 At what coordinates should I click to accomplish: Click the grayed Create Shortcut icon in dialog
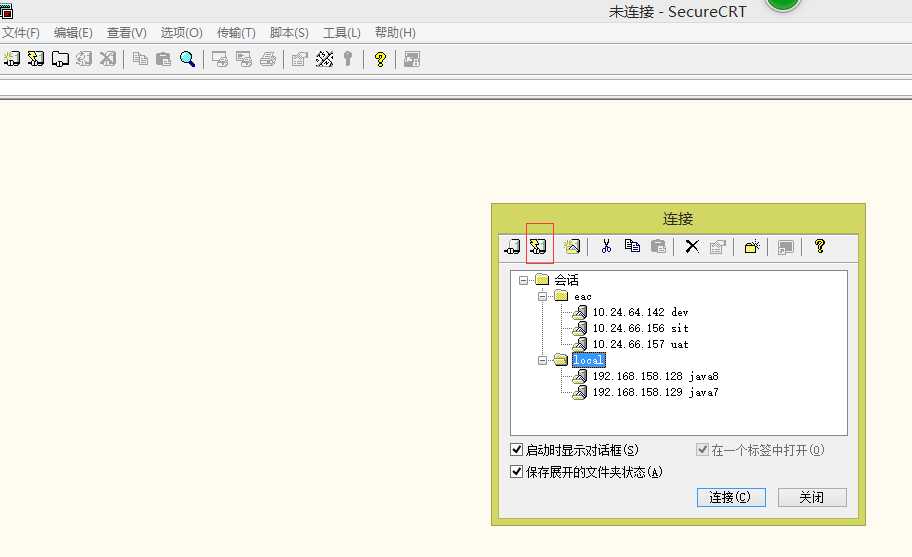pyautogui.click(x=785, y=247)
